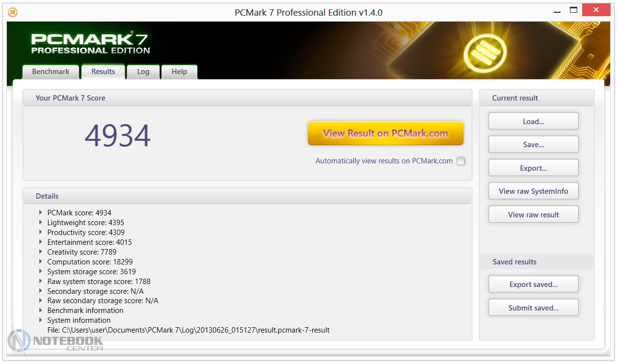This screenshot has height=364, width=618.
Task: Click View raw SystemInfo button
Action: click(533, 191)
